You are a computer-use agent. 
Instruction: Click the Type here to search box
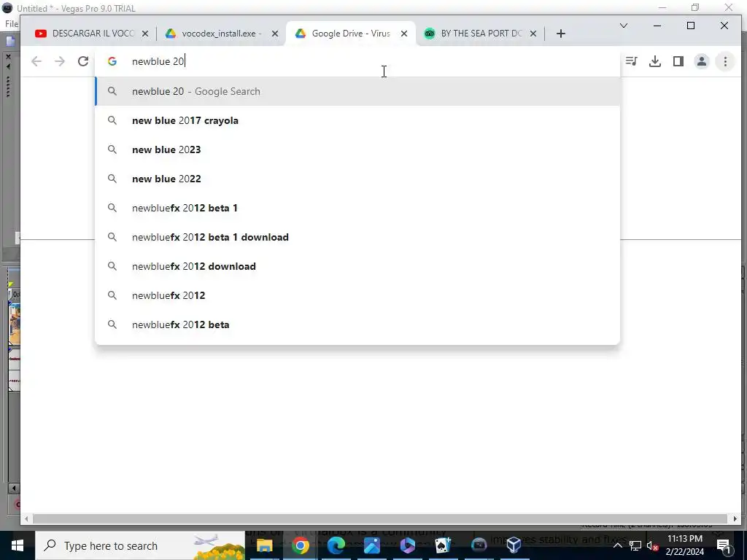[x=140, y=545]
